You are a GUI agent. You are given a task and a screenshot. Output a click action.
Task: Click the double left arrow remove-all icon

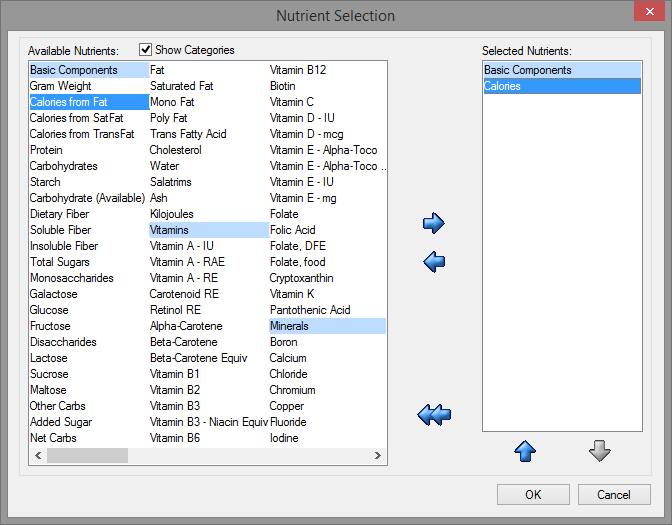point(434,414)
